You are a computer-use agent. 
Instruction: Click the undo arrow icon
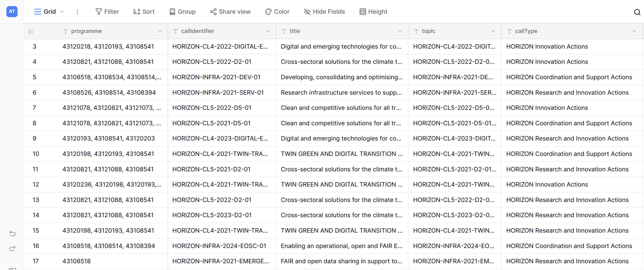click(12, 233)
